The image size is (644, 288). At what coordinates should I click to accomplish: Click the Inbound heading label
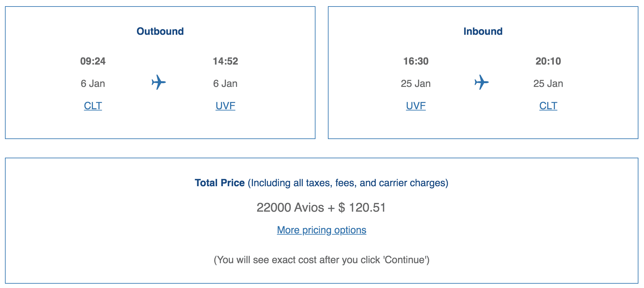[x=482, y=31]
